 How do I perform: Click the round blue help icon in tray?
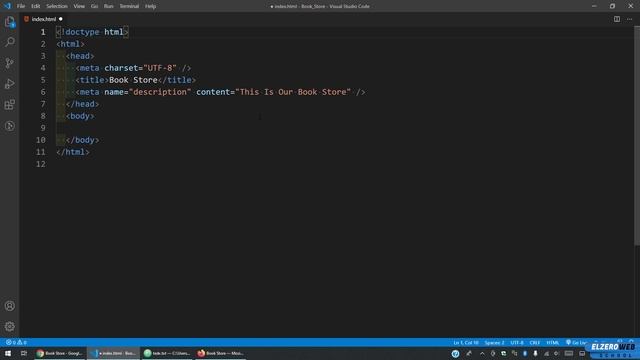click(456, 353)
